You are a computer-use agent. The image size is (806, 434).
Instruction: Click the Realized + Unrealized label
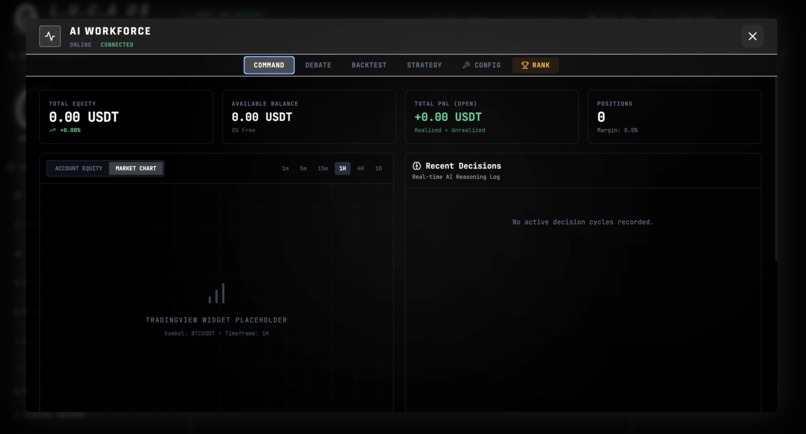click(450, 130)
